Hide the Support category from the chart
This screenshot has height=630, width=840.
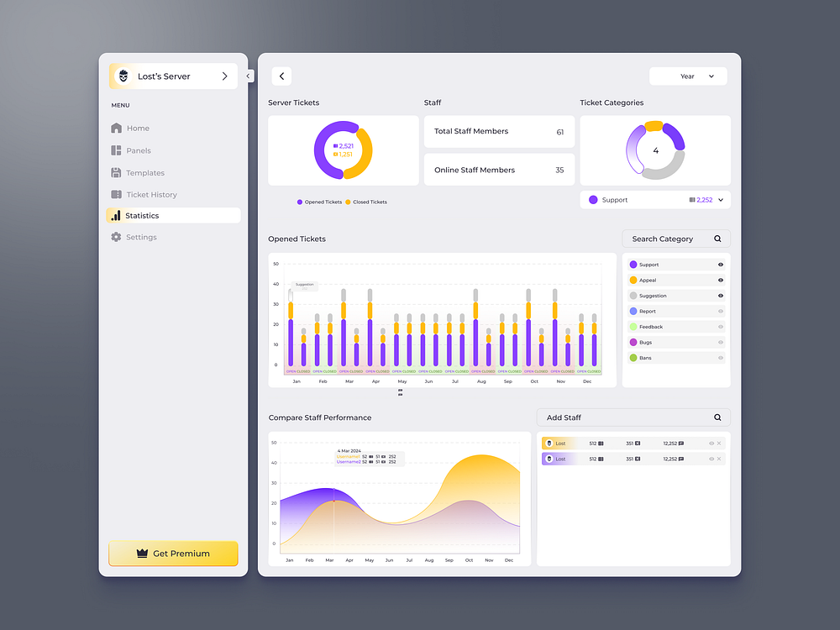point(722,264)
